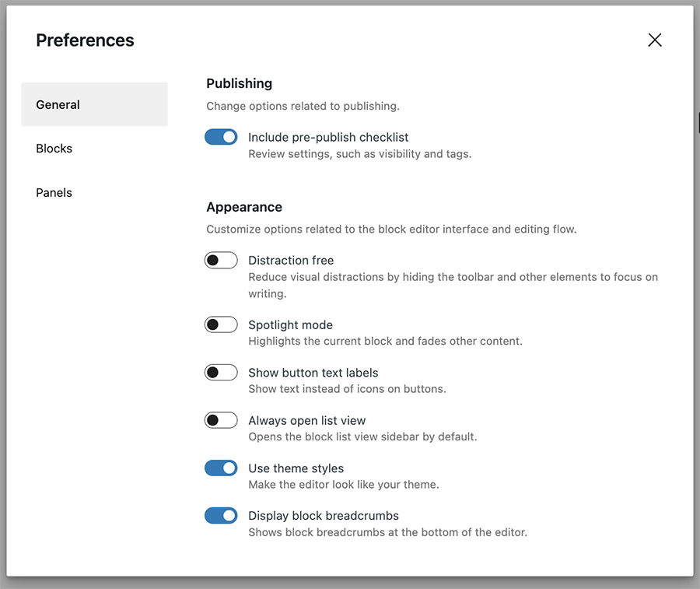The height and width of the screenshot is (589, 700).
Task: Click the scrollbar on the right edge
Action: tap(697, 122)
